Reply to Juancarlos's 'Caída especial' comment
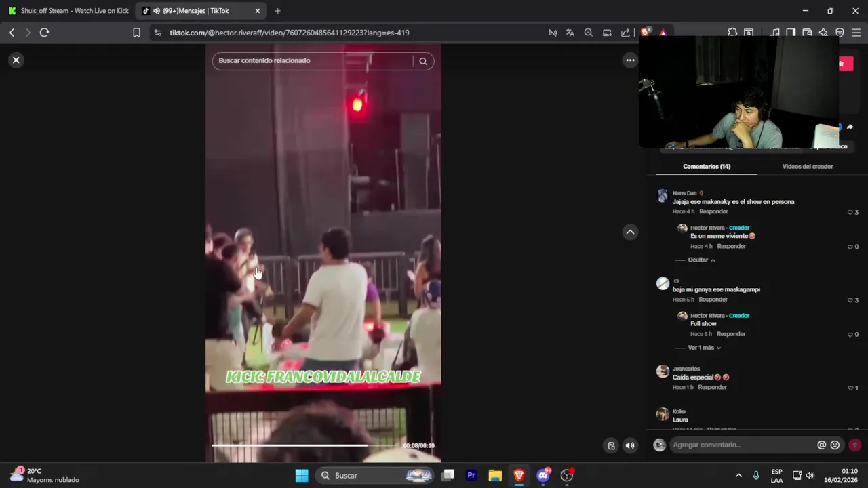868x488 pixels. (712, 388)
